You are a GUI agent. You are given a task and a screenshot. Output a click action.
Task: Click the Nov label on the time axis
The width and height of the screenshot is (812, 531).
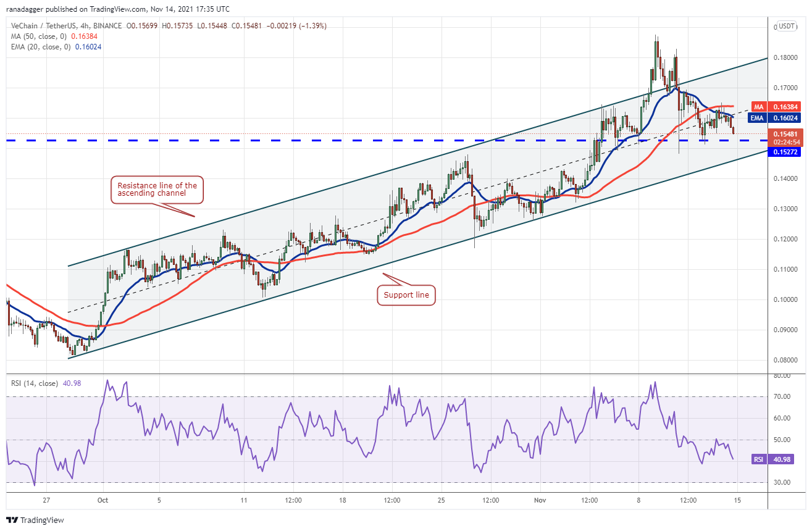click(540, 501)
